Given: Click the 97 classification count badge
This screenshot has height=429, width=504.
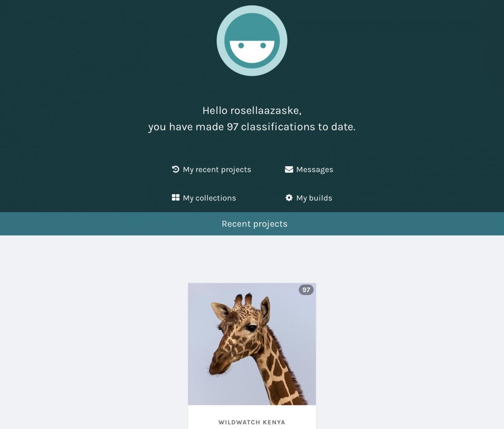Looking at the screenshot, I should [x=306, y=290].
